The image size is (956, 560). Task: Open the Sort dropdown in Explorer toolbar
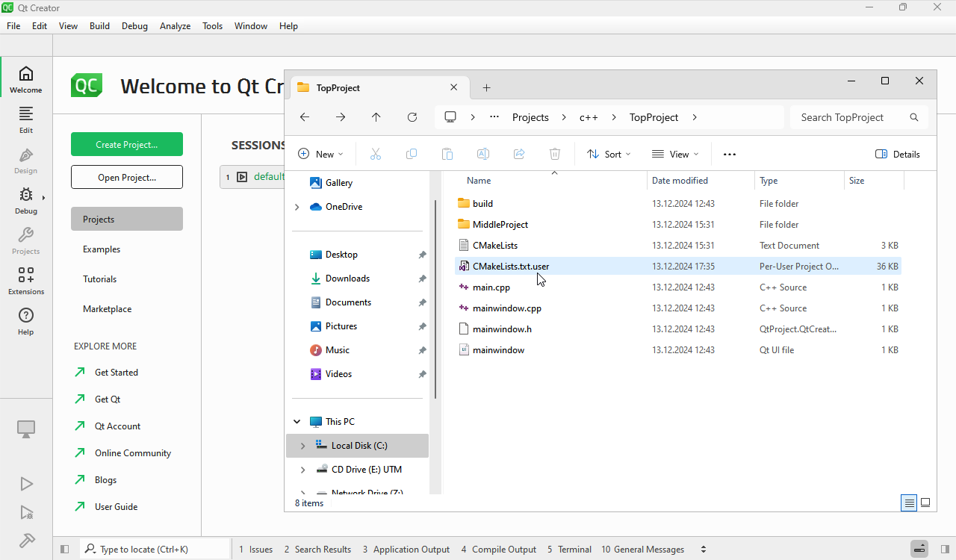609,155
